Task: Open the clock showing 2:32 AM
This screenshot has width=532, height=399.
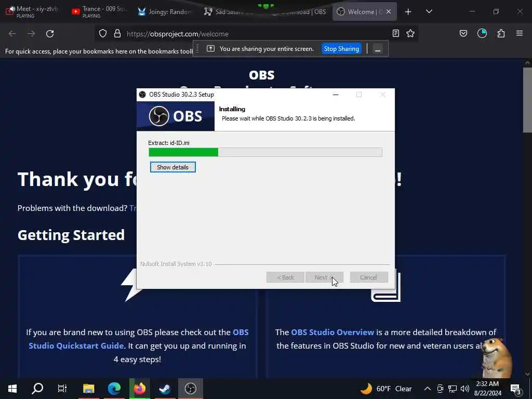Action: [487, 389]
